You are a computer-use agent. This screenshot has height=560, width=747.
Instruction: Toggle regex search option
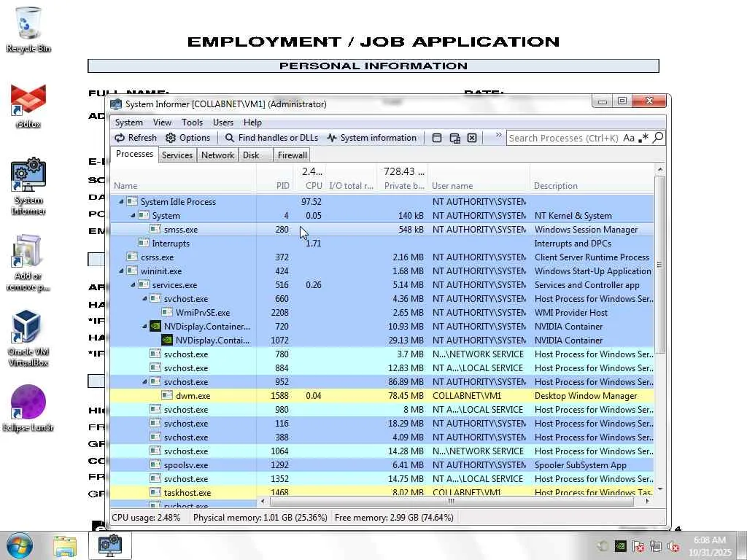643,138
